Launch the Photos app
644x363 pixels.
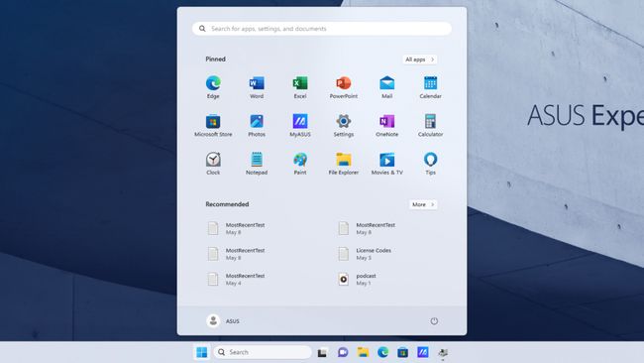(257, 125)
